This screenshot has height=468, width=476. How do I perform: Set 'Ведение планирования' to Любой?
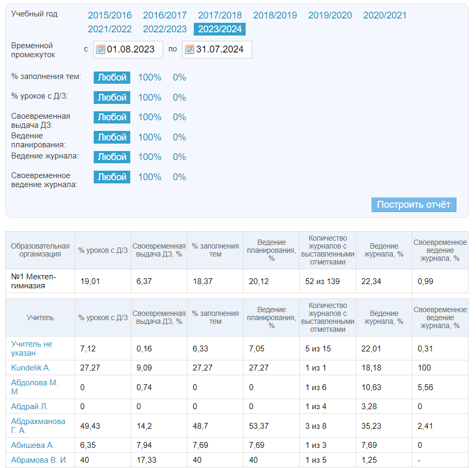[x=112, y=137]
